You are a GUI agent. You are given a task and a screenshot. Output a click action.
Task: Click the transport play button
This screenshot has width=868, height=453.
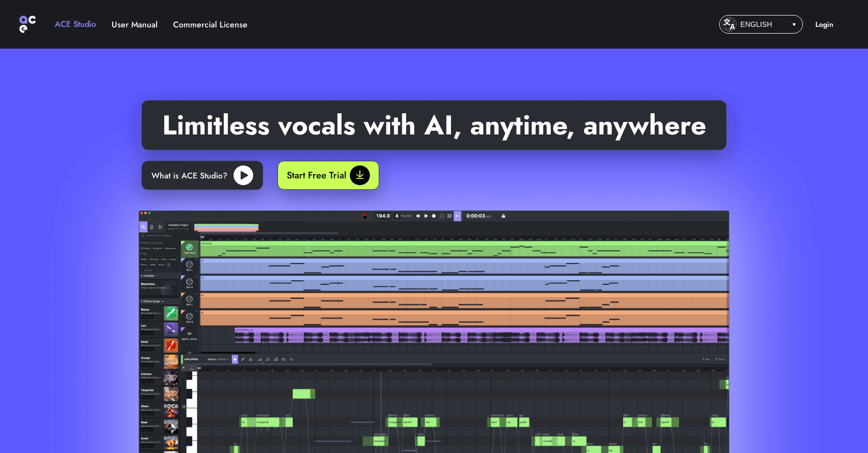point(426,216)
